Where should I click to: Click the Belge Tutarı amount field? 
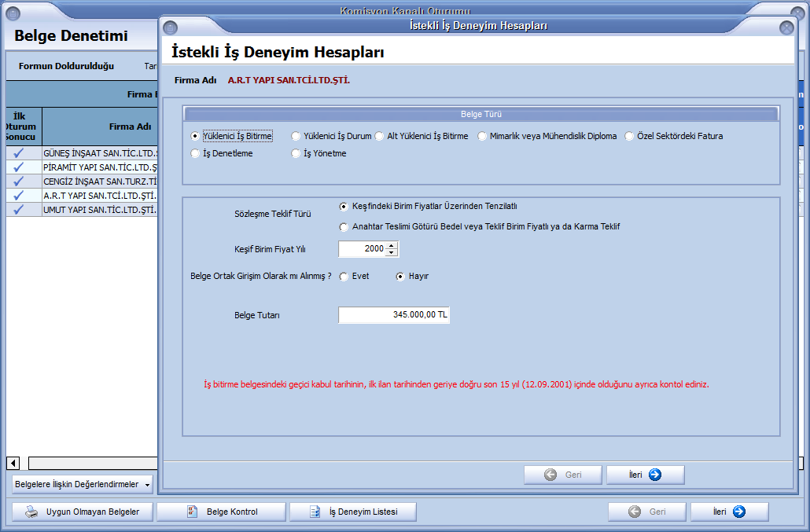pyautogui.click(x=393, y=315)
